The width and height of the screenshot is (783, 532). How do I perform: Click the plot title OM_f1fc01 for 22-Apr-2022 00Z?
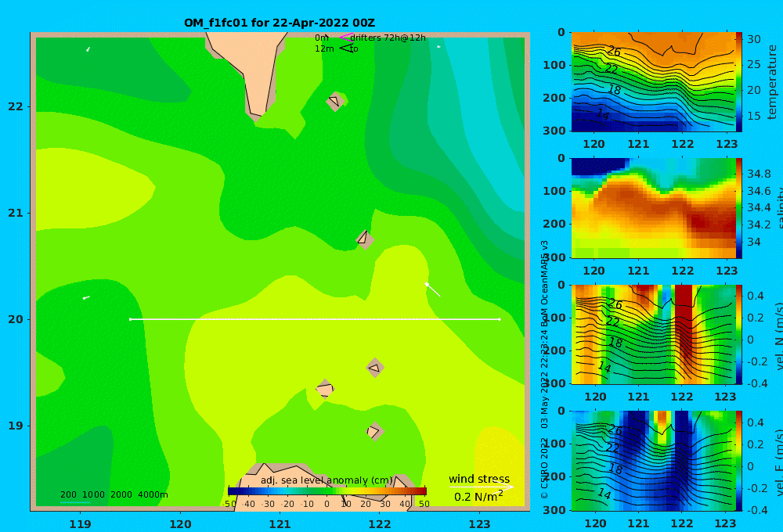coord(280,23)
